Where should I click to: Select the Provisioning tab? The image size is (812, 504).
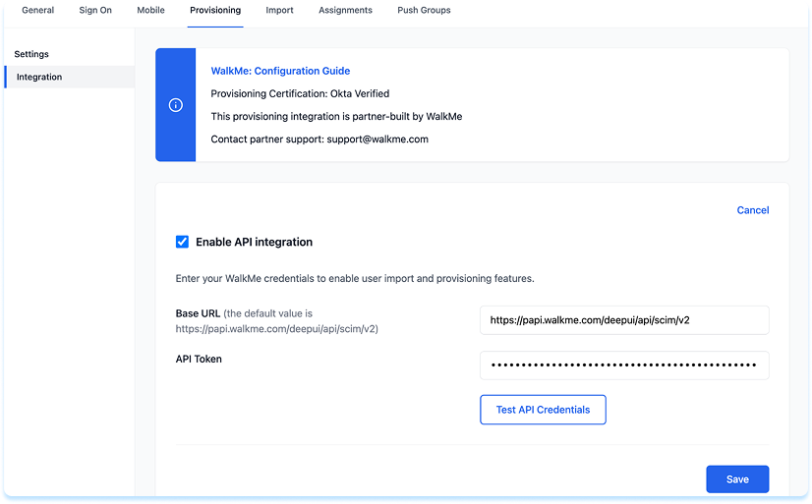pyautogui.click(x=215, y=11)
